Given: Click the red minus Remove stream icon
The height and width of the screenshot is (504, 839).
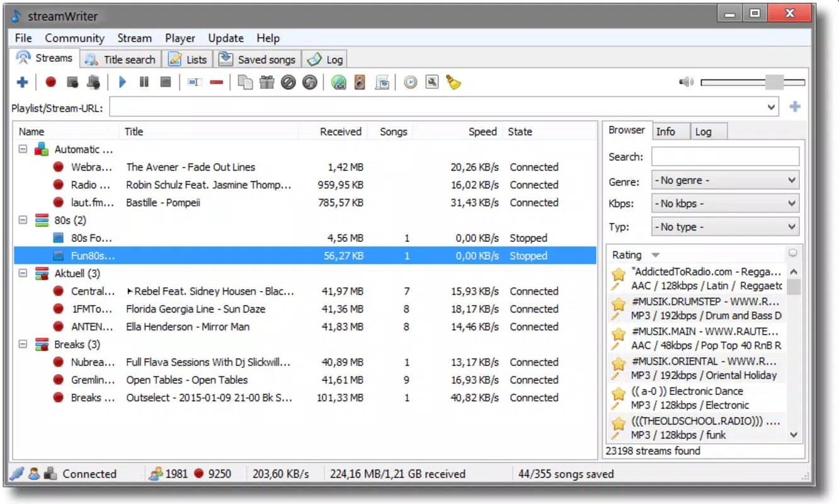Looking at the screenshot, I should click(217, 82).
